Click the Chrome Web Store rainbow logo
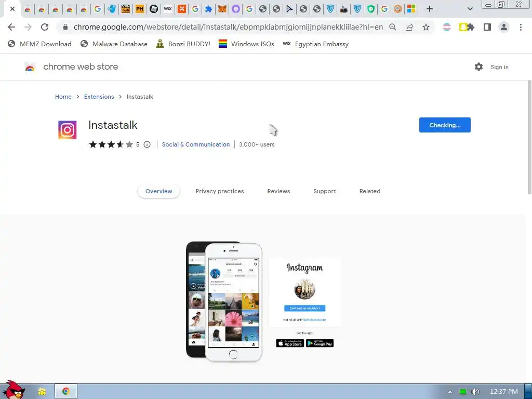This screenshot has width=532, height=399. coord(30,67)
